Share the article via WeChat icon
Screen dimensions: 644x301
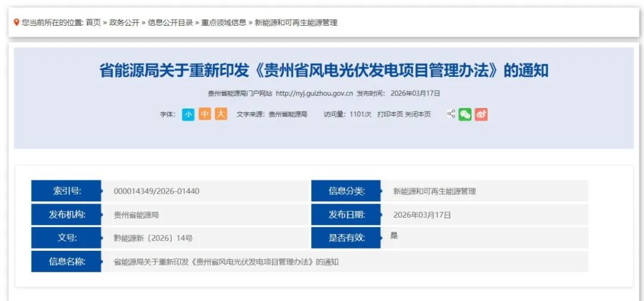465,114
